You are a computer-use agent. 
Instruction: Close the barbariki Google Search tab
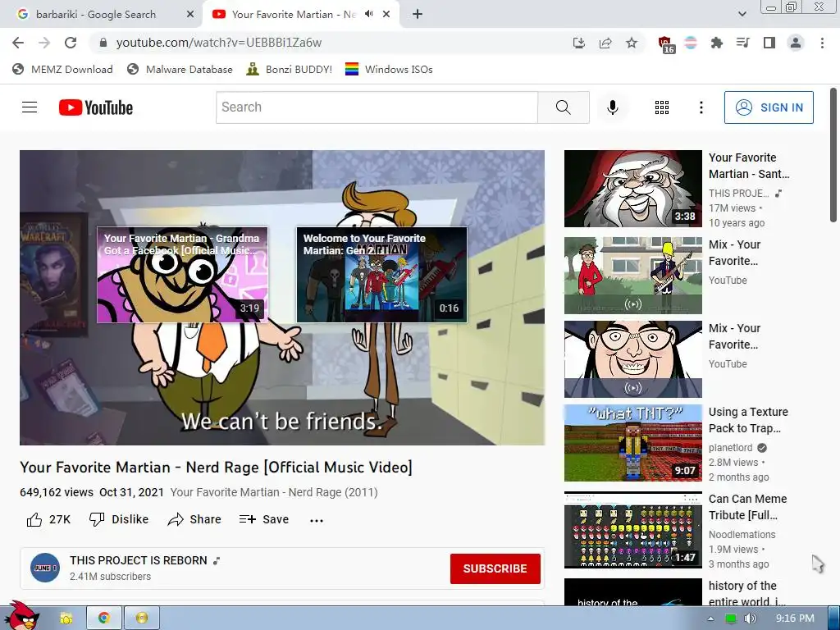coord(189,15)
